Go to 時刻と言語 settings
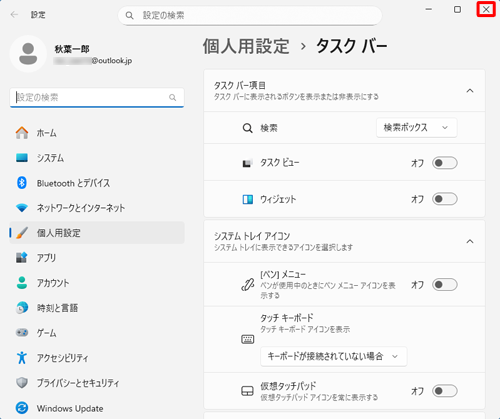This screenshot has height=419, width=500. 97,308
